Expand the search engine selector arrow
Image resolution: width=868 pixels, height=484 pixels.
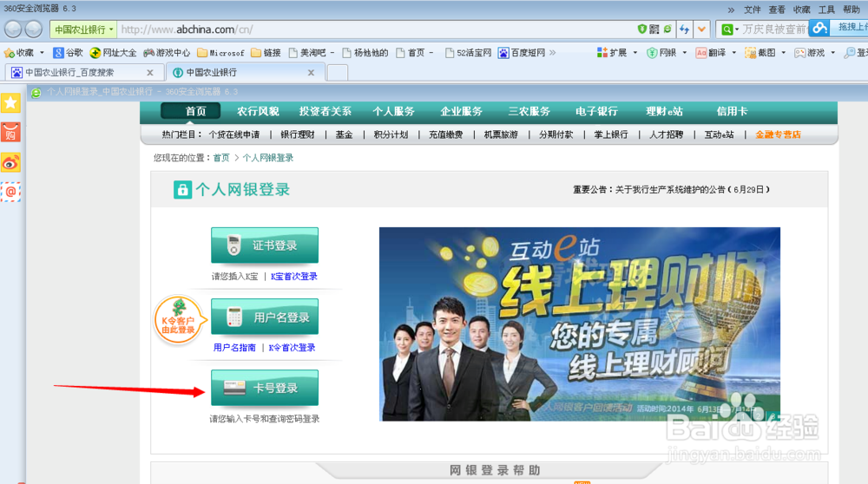[737, 29]
